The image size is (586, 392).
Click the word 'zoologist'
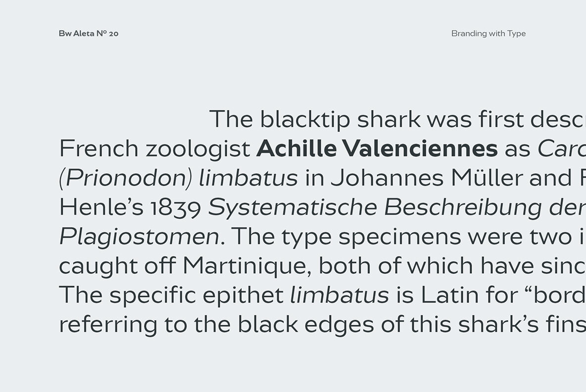pyautogui.click(x=197, y=149)
